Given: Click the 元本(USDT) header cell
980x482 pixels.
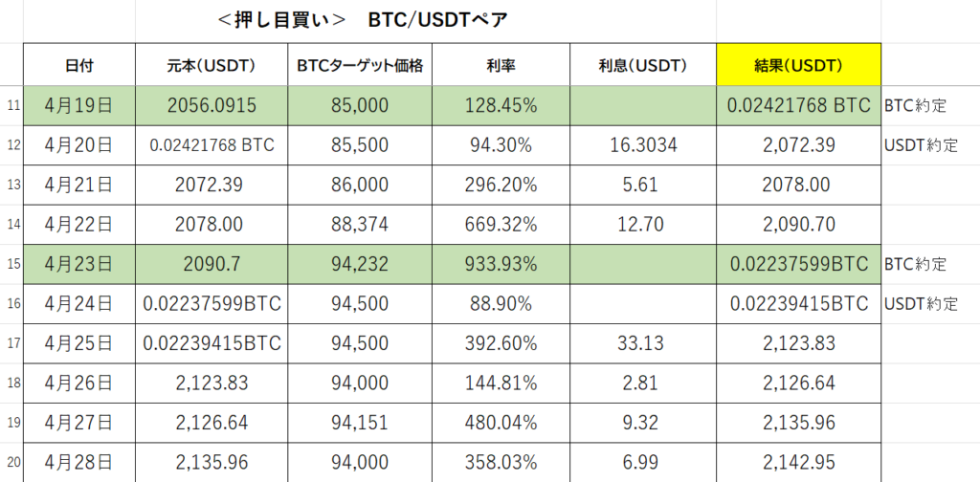Looking at the screenshot, I should click(x=212, y=65).
